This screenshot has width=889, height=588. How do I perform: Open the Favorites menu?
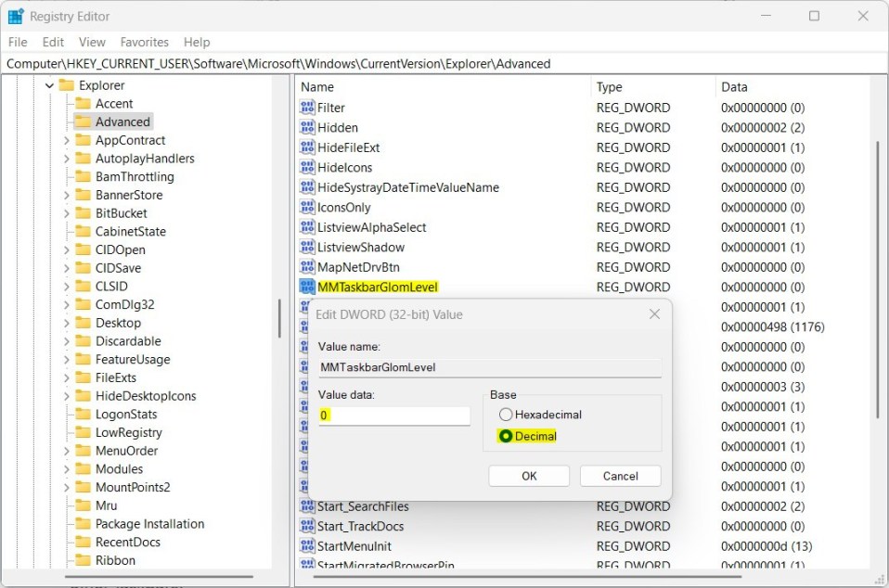coord(144,42)
